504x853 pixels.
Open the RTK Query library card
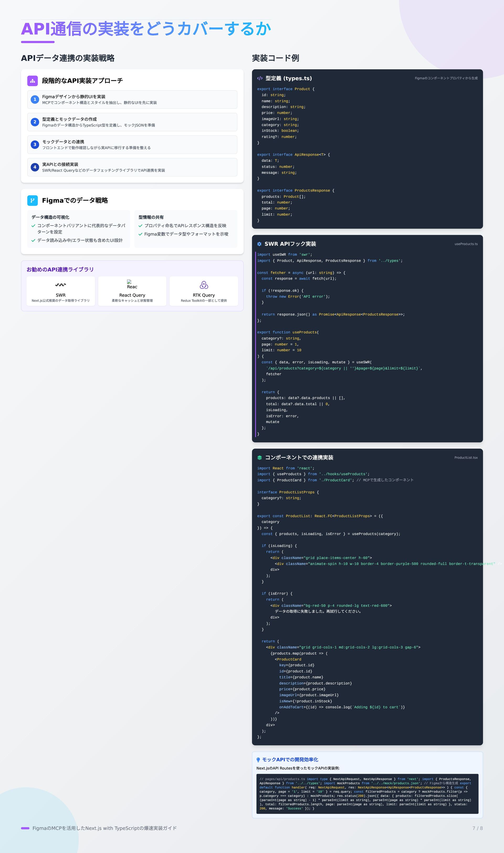(x=204, y=291)
